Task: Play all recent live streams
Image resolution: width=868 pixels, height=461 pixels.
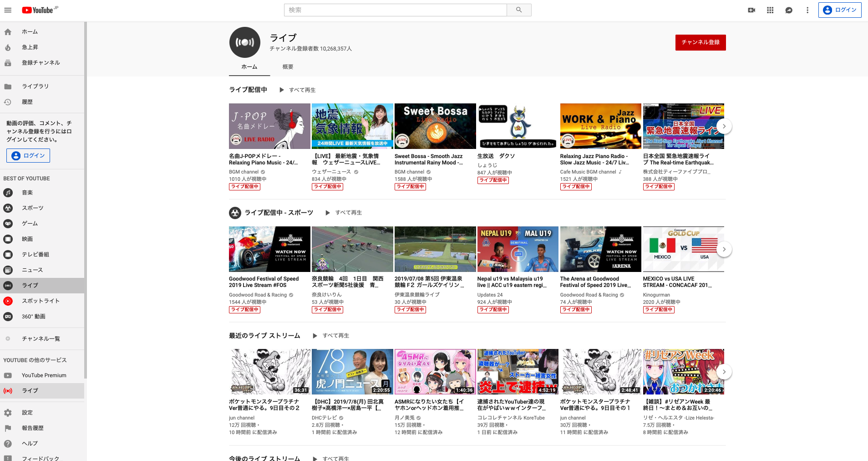Action: tap(331, 336)
